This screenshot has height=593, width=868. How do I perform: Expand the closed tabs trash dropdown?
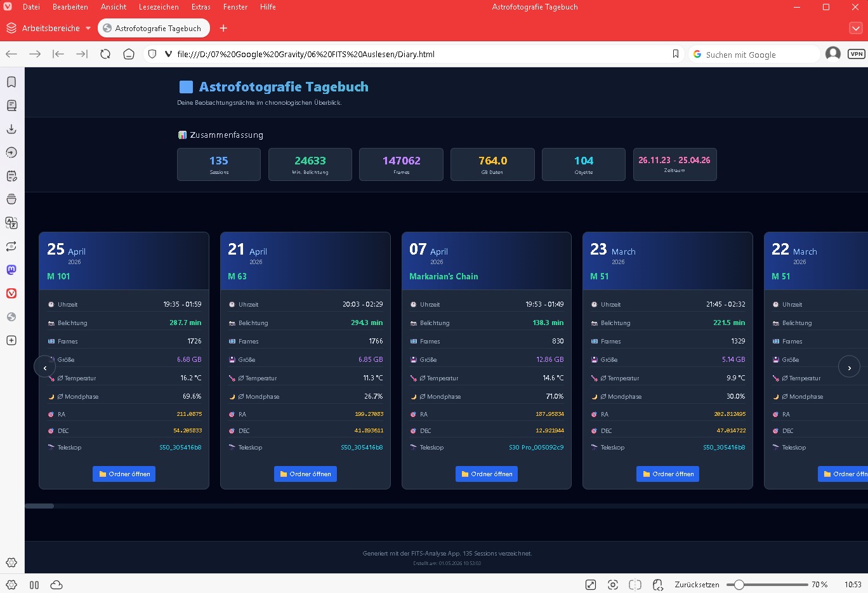(856, 28)
